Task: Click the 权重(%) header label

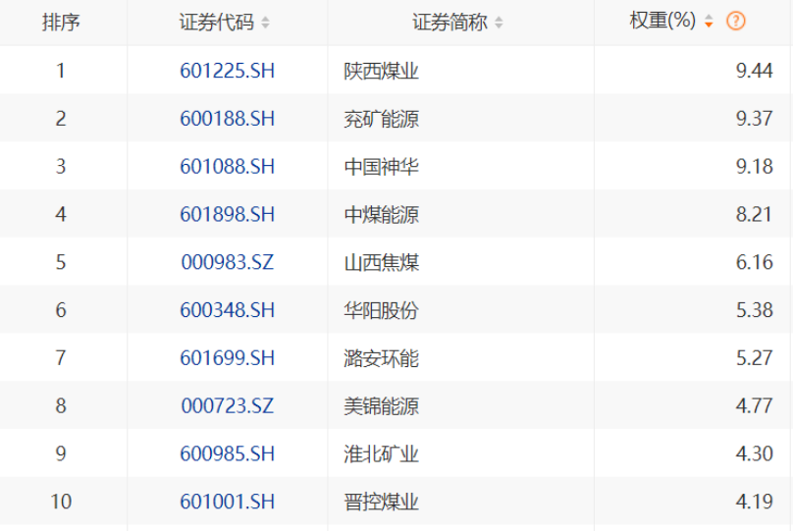Action: pyautogui.click(x=662, y=22)
